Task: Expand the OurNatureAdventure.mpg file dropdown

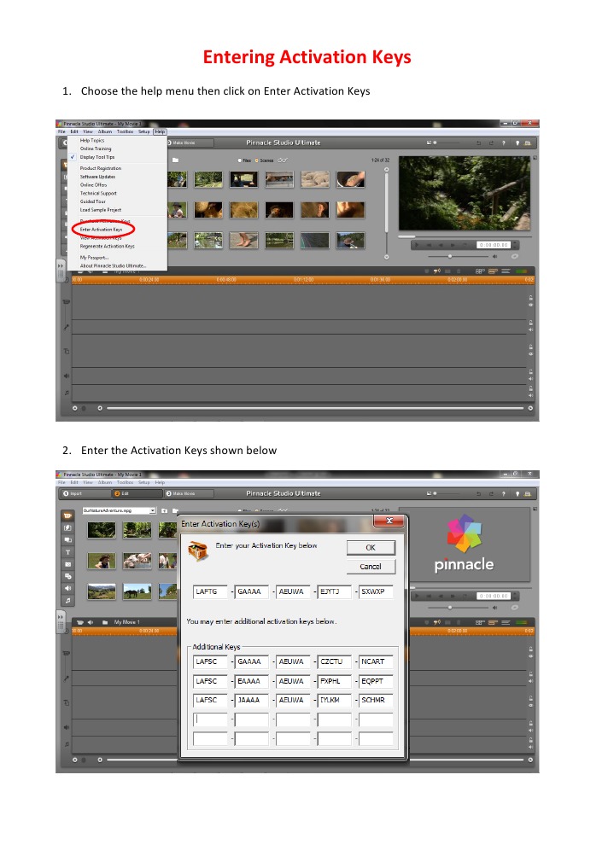Action: tap(152, 510)
